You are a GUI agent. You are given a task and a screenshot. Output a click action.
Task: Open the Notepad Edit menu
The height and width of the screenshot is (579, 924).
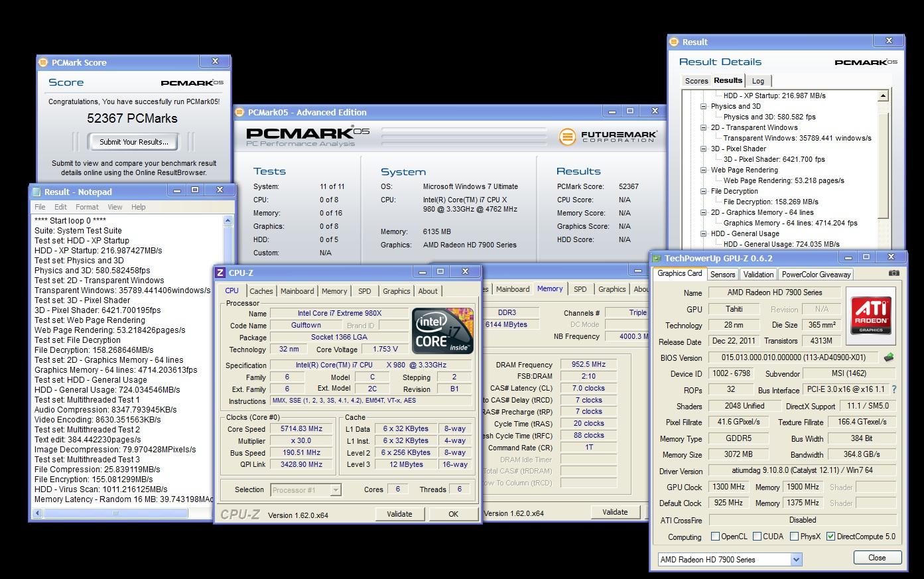click(x=60, y=207)
